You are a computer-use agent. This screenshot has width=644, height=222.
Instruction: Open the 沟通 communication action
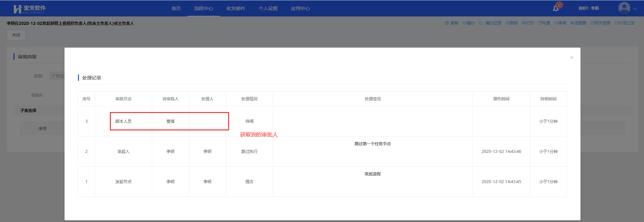[544, 23]
